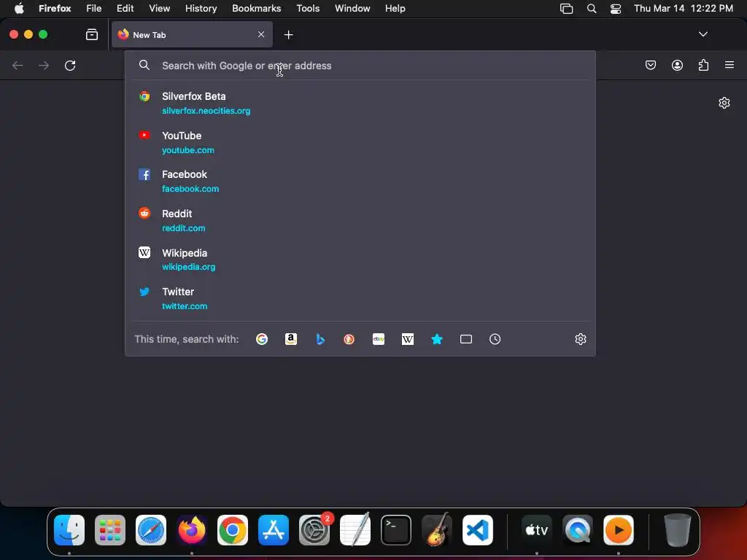
Task: Open Firefox View icon
Action: [92, 34]
